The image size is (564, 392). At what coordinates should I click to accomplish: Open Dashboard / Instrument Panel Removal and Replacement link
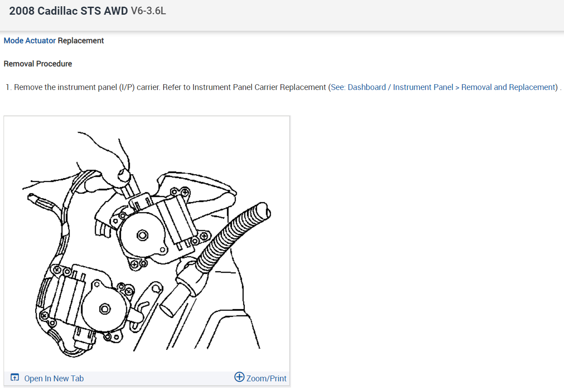click(x=443, y=87)
